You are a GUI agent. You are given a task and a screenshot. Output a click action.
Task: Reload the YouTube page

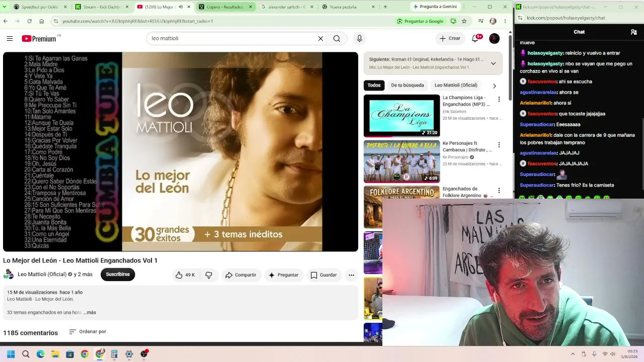click(30, 21)
